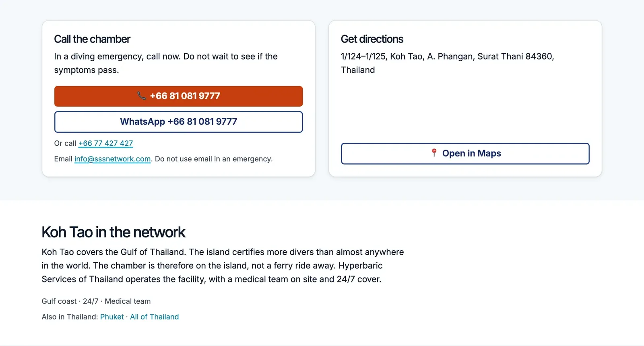Click the diving emergency warning text
This screenshot has height=346, width=644.
point(166,63)
